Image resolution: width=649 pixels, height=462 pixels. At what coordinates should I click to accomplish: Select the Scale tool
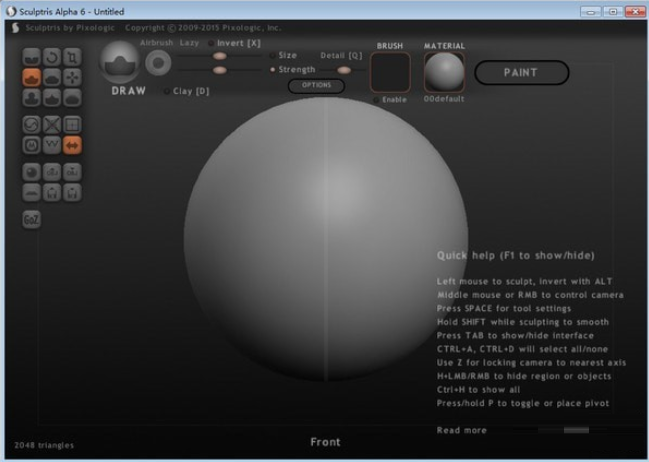[x=72, y=57]
